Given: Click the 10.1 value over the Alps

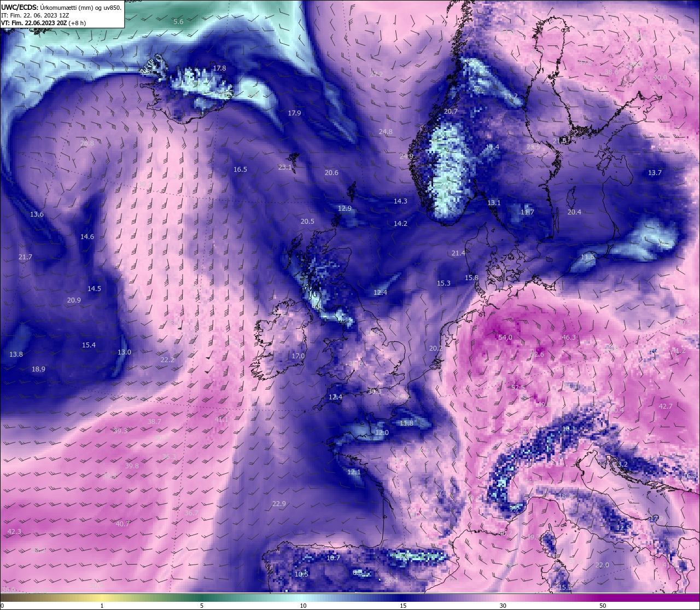Looking at the screenshot, I should [569, 429].
